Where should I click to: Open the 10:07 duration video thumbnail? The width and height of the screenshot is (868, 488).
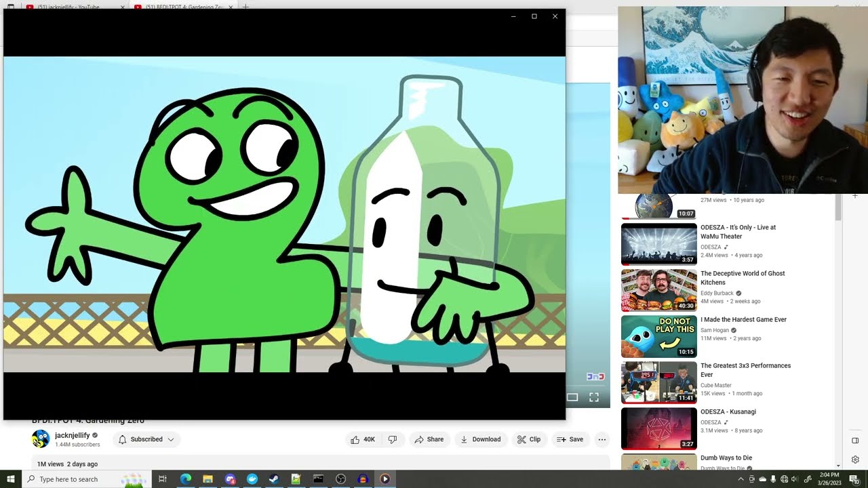click(659, 207)
